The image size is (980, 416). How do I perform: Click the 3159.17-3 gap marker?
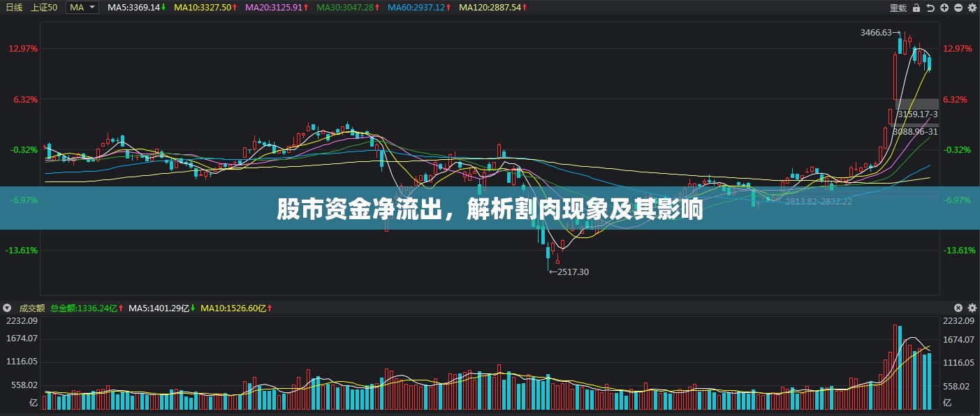pos(917,113)
